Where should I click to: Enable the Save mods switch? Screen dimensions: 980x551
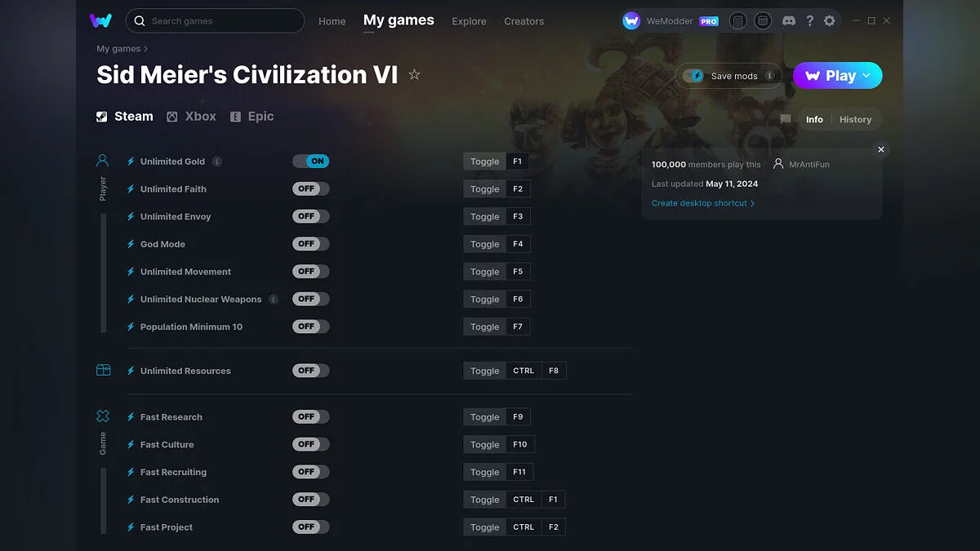[x=695, y=75]
